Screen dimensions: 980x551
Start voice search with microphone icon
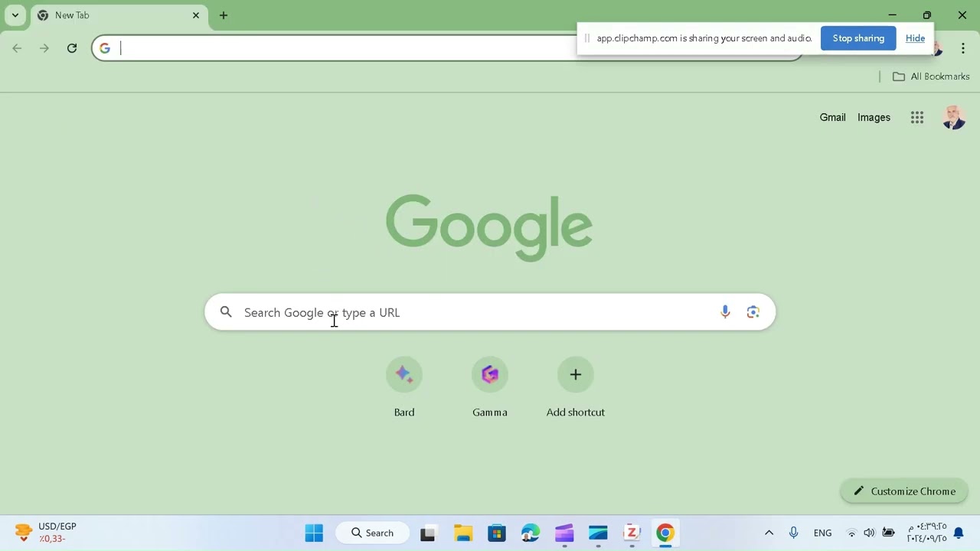point(725,312)
